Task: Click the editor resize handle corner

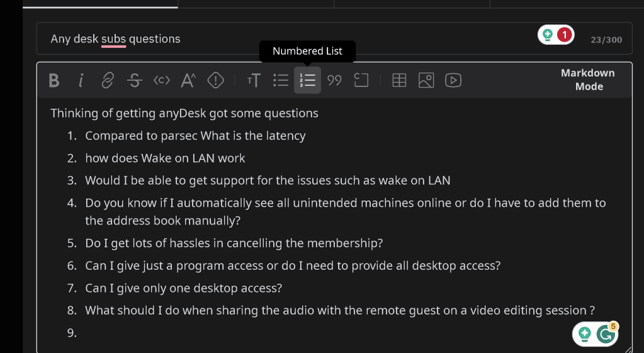Action: pos(628,349)
